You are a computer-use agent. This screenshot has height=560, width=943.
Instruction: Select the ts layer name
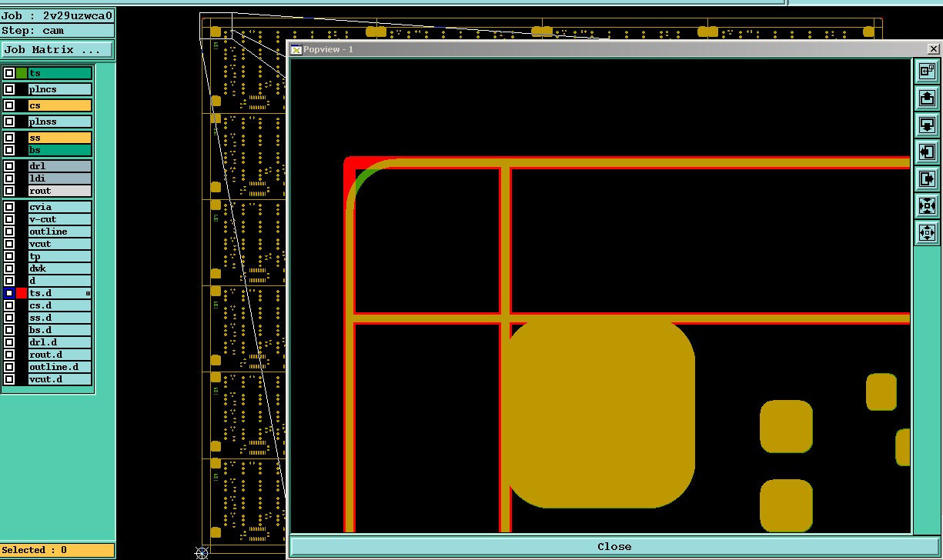(60, 73)
